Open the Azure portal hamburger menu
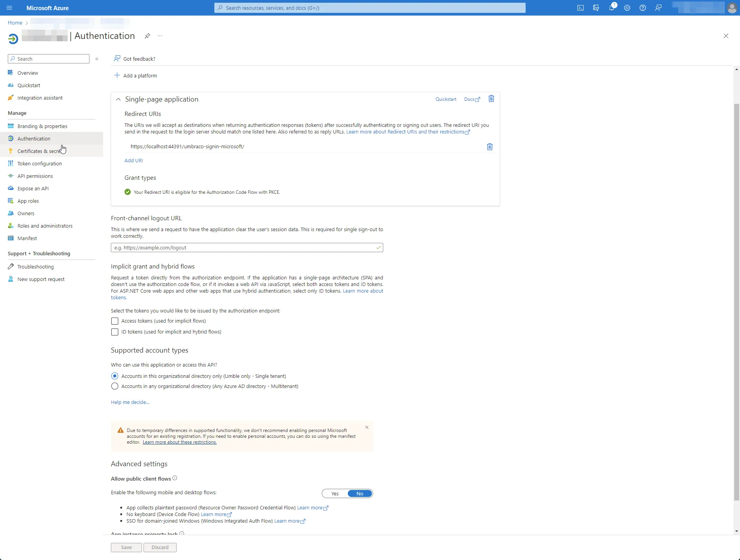The height and width of the screenshot is (560, 740). (9, 8)
